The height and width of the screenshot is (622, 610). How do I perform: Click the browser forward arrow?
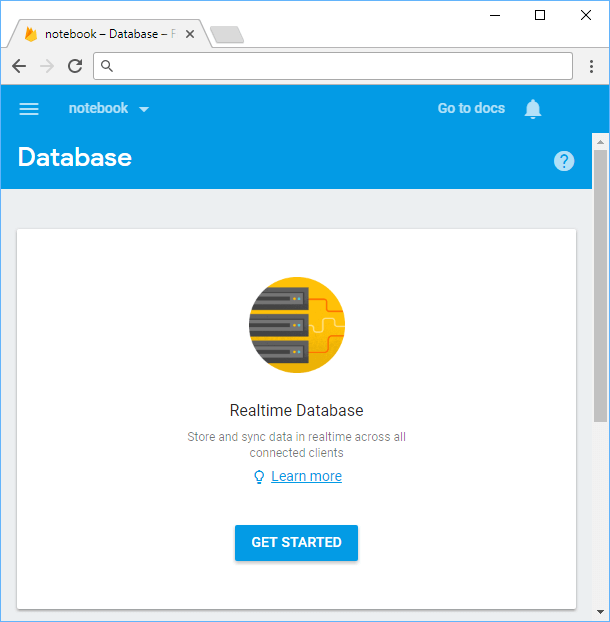pyautogui.click(x=47, y=66)
